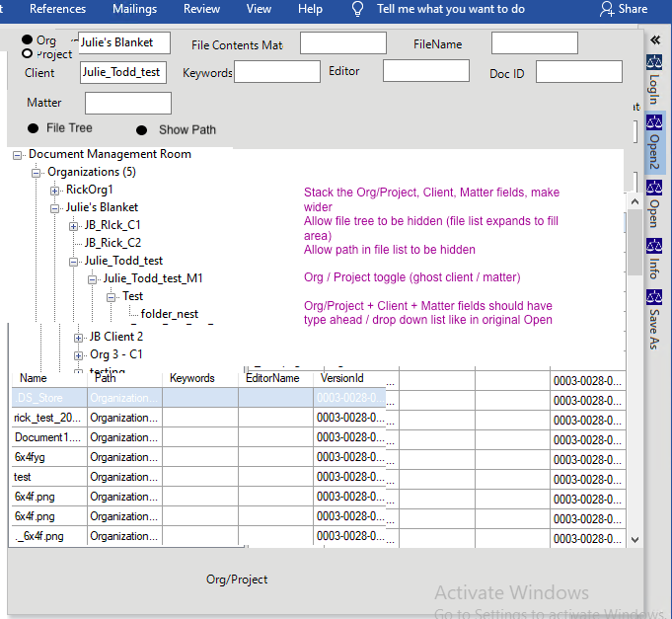Toggle the Show Path option
This screenshot has height=619, width=672.
tap(141, 130)
